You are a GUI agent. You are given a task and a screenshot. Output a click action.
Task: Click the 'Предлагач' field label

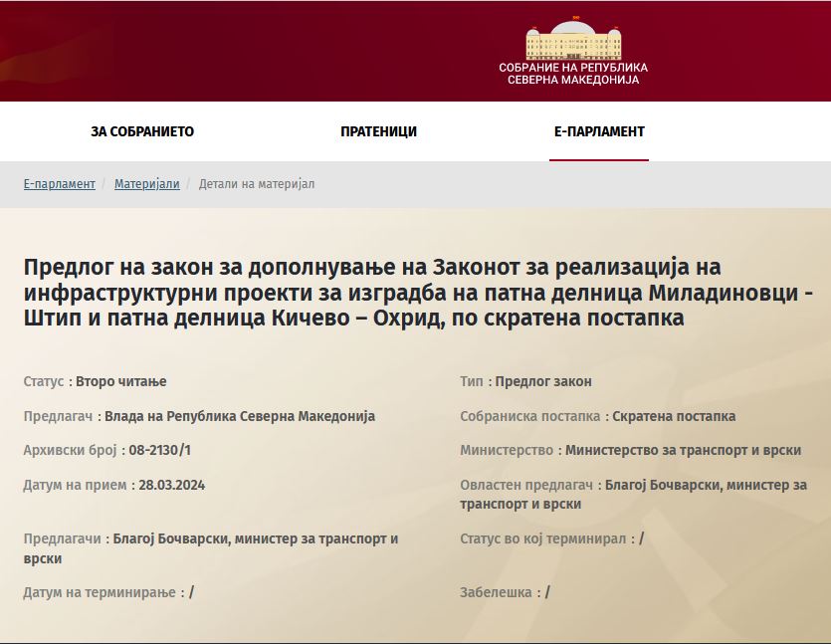click(58, 416)
